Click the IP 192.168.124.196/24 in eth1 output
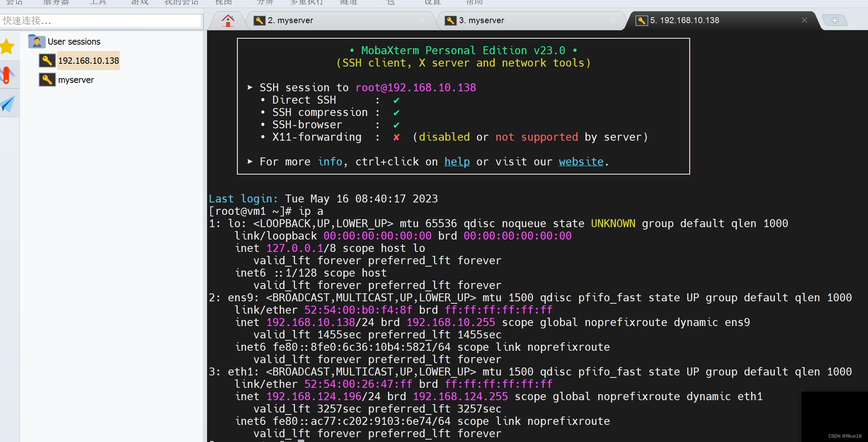The image size is (868, 442). (324, 397)
